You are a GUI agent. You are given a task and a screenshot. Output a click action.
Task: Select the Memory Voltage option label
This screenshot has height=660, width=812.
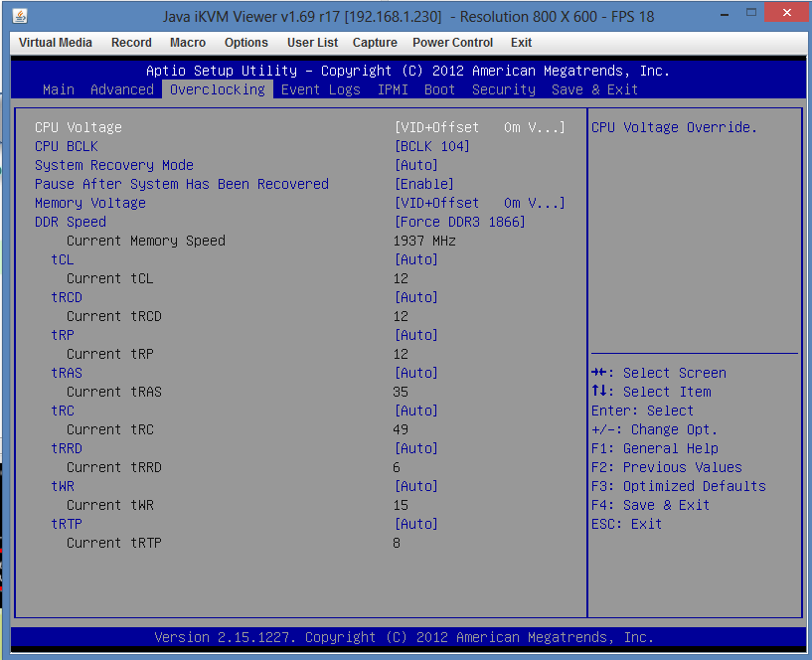pos(90,203)
